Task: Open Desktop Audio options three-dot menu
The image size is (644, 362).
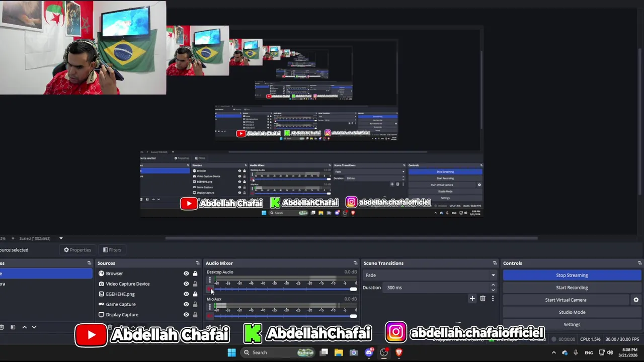Action: (210, 280)
